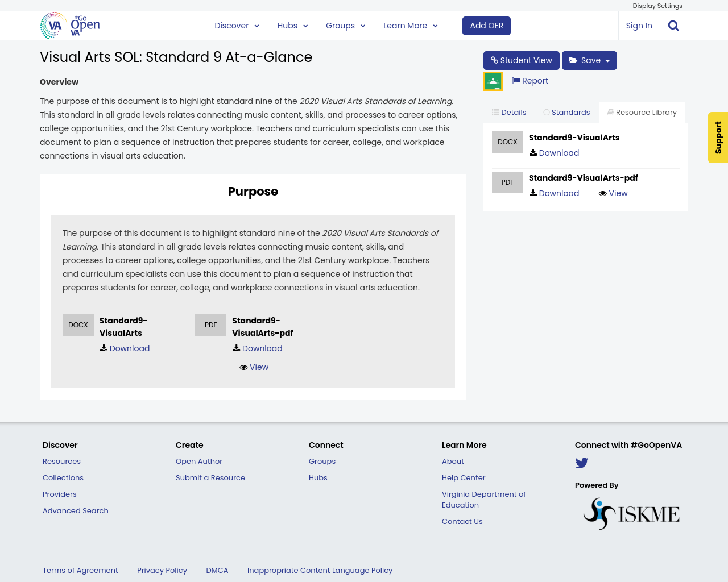This screenshot has height=582, width=728.
Task: Click the PDF file badge in Resource Library
Action: coord(507,182)
